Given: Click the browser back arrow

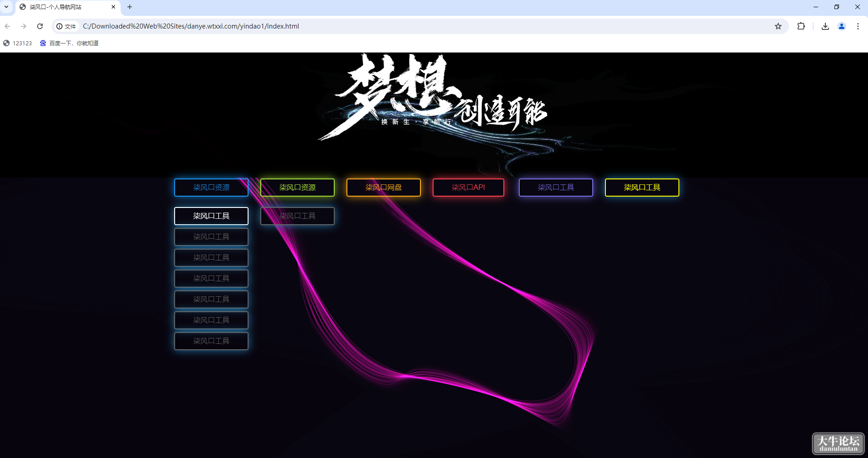Looking at the screenshot, I should (7, 26).
